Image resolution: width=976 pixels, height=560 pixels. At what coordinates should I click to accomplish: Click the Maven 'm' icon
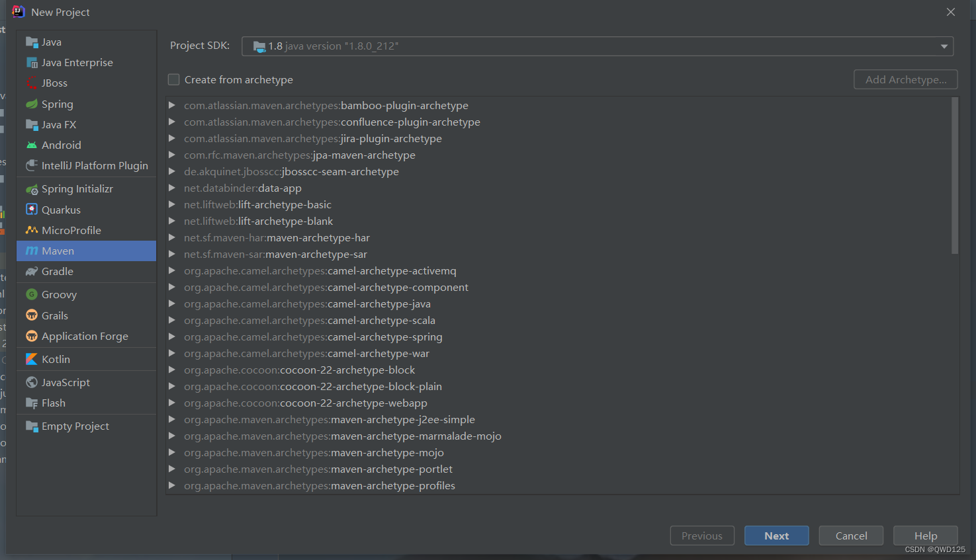coord(32,251)
